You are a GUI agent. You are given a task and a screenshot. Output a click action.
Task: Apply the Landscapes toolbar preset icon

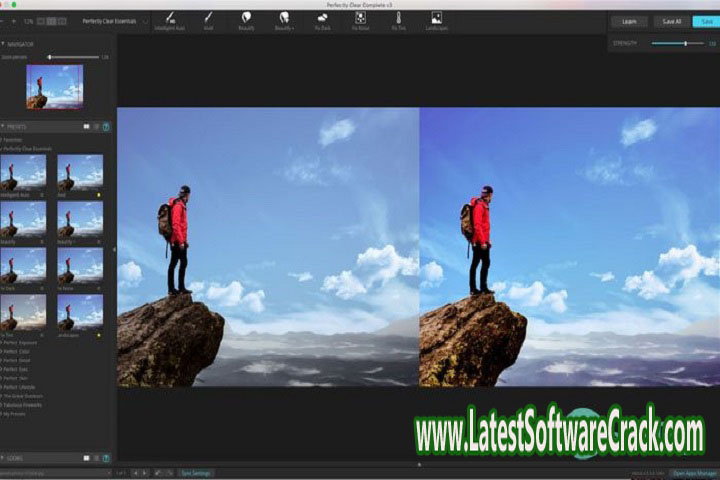tap(436, 17)
